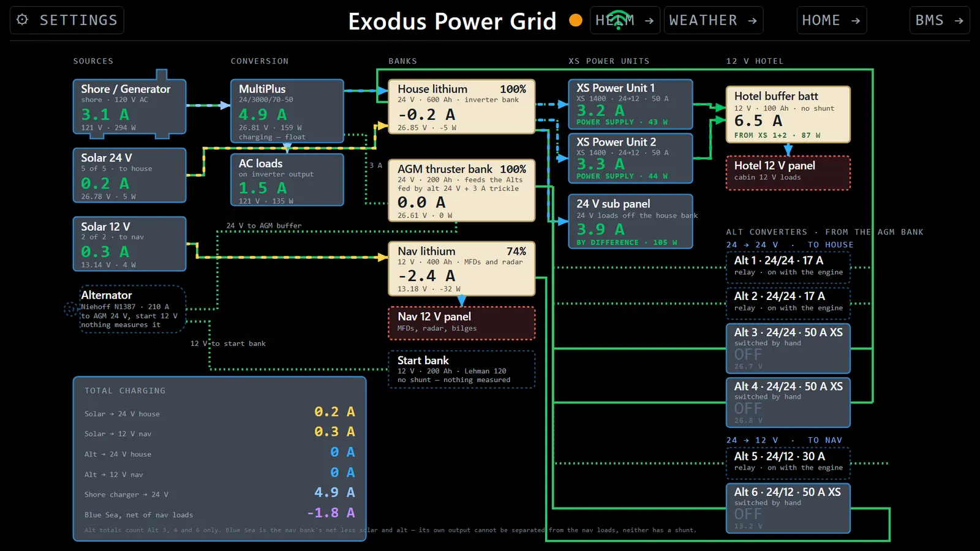980x551 pixels.
Task: Click the Exodus Power Grid title
Action: pos(452,21)
